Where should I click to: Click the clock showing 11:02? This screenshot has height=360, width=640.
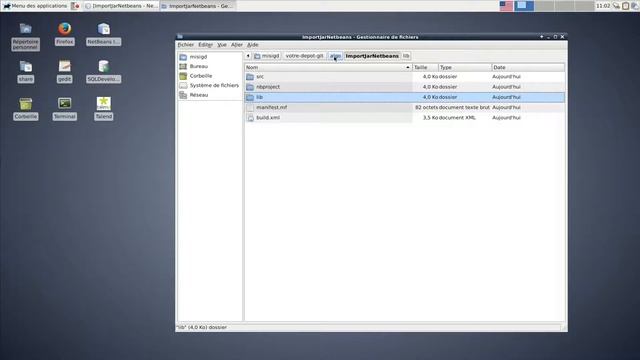tap(603, 6)
